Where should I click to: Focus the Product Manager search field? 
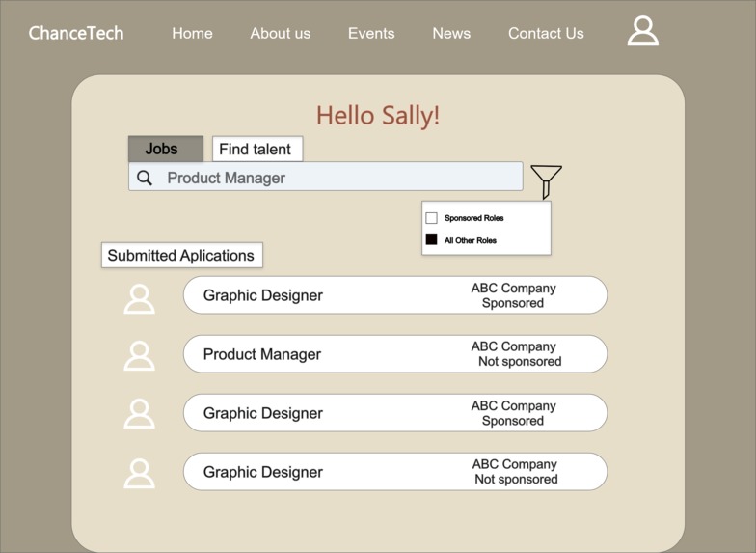(326, 176)
